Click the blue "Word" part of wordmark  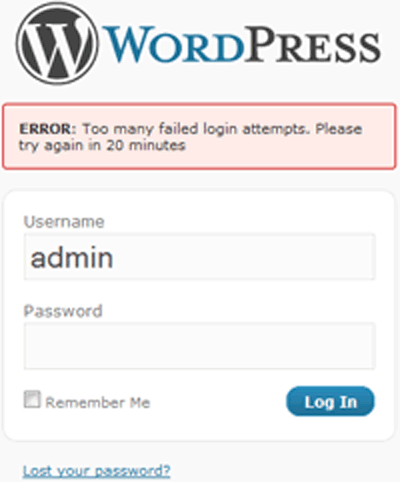[173, 44]
